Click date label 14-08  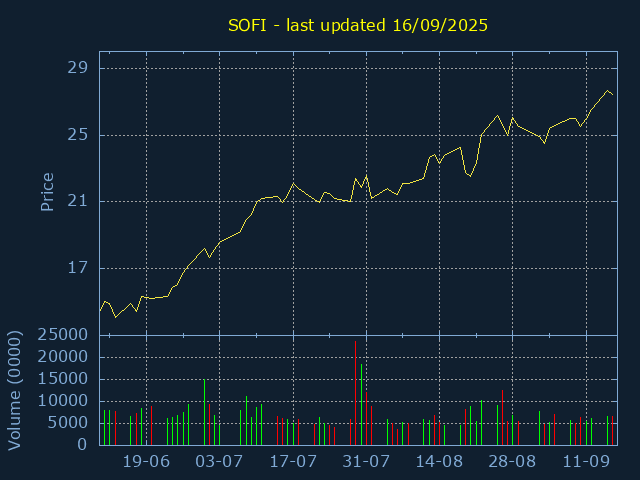click(x=439, y=462)
